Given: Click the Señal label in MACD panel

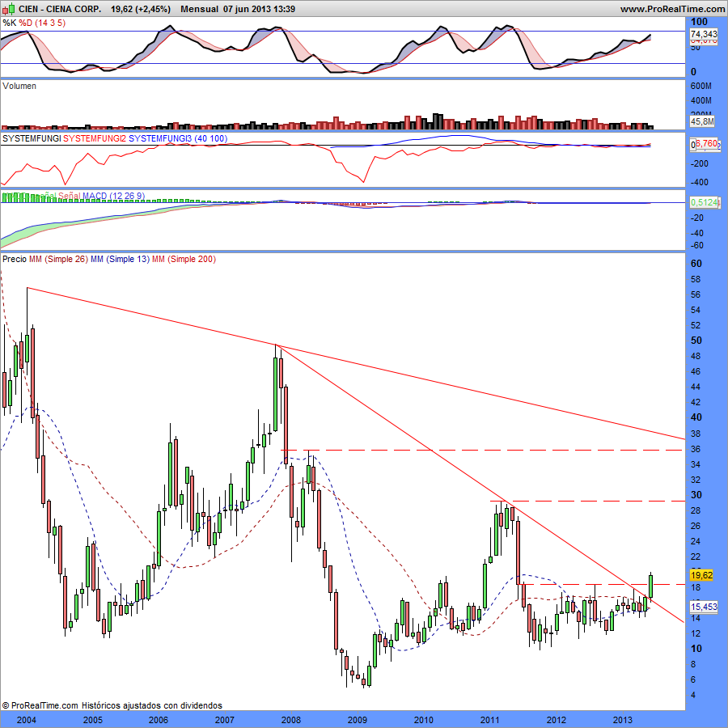Looking at the screenshot, I should coord(70,196).
